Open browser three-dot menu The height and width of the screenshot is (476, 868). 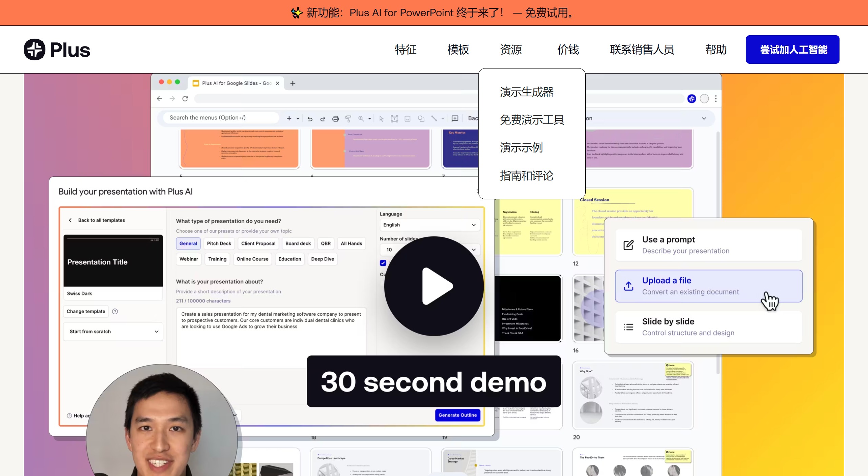pos(716,99)
